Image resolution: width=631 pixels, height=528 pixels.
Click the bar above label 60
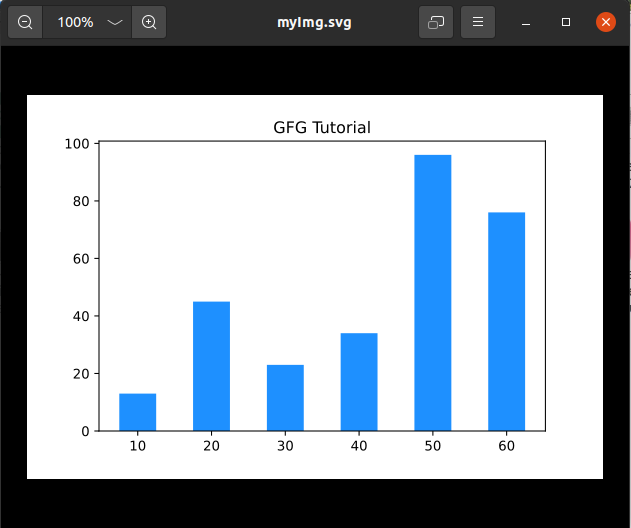[x=506, y=322]
